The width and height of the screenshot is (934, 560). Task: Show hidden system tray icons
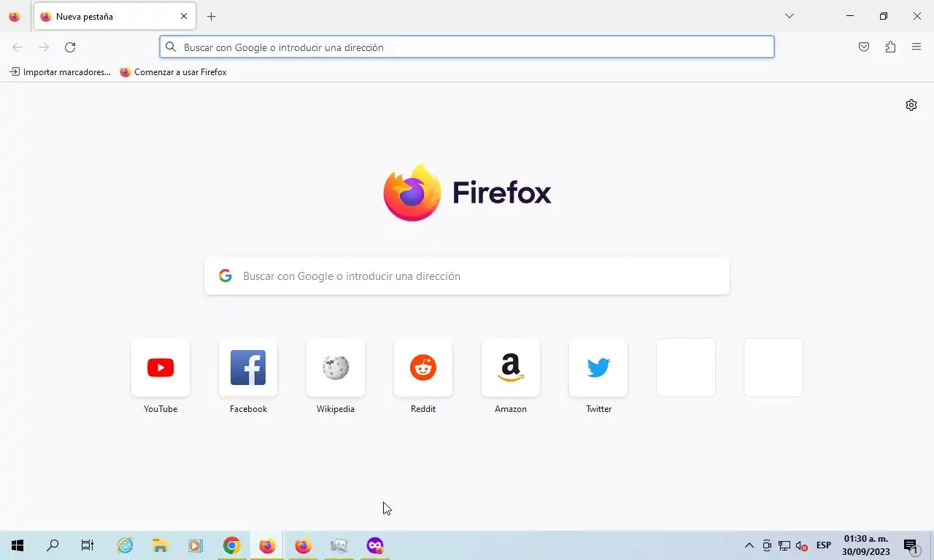tap(749, 545)
